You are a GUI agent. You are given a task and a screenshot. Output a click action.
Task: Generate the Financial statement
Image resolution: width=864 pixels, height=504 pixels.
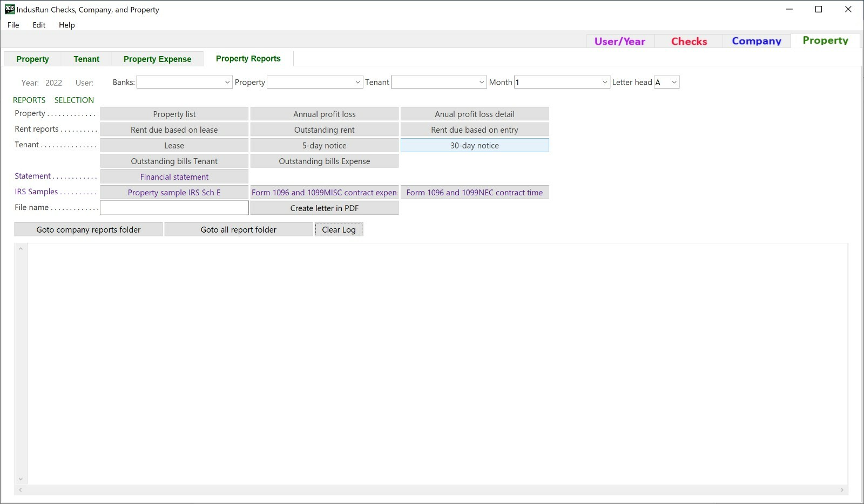tap(174, 176)
